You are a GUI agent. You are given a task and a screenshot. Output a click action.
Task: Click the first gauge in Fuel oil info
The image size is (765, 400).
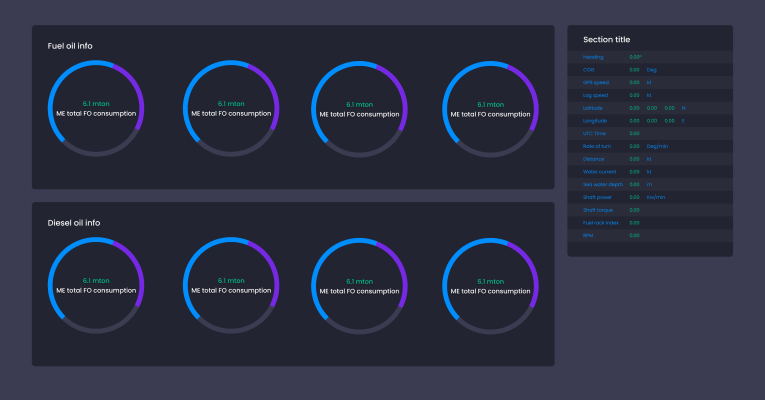96,108
